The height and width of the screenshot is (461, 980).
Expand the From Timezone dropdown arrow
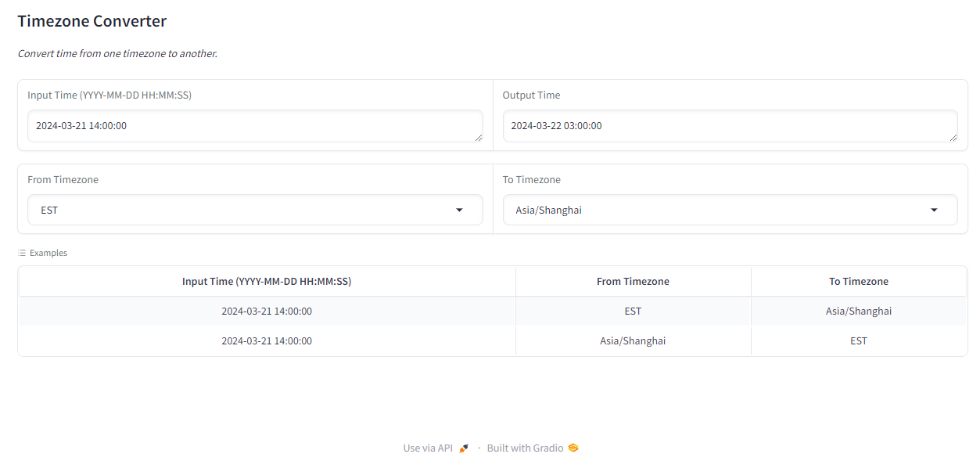(x=459, y=210)
